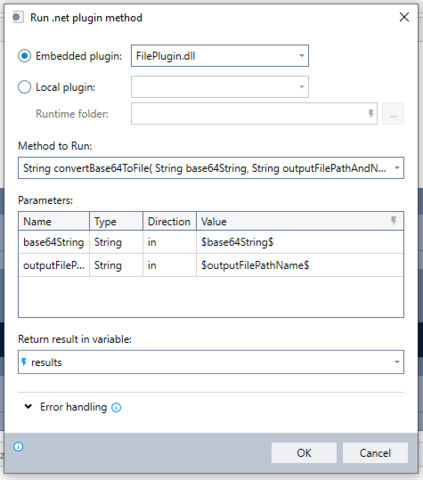Open the Return result variable dropdown arrow
The height and width of the screenshot is (480, 423).
(x=397, y=362)
